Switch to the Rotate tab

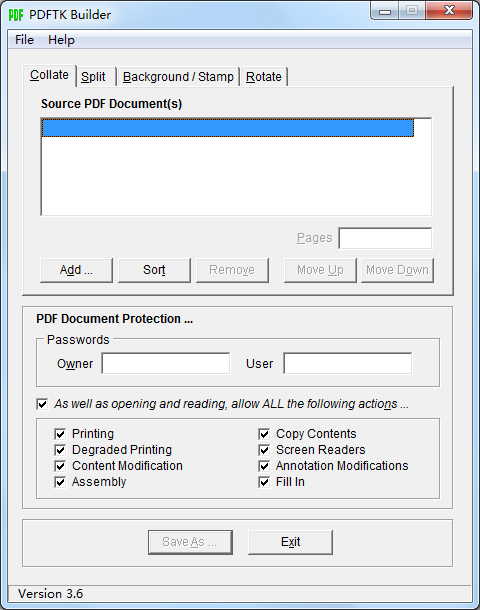(x=264, y=77)
